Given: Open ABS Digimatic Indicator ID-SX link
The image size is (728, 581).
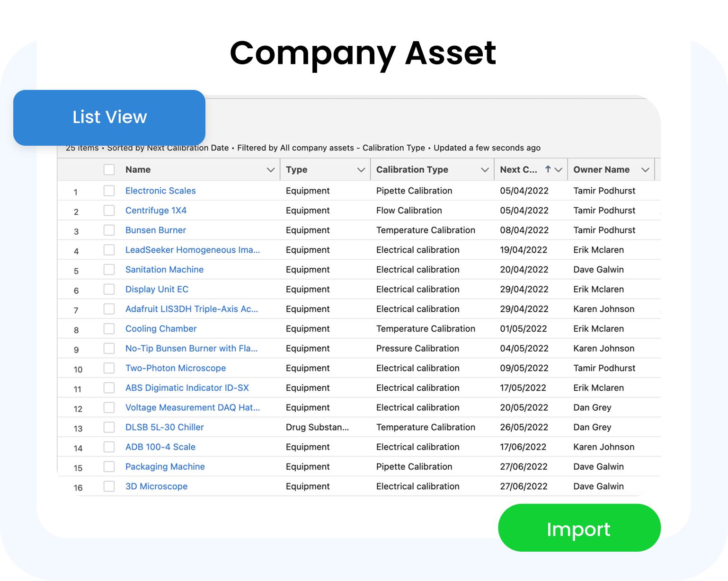Looking at the screenshot, I should click(187, 388).
